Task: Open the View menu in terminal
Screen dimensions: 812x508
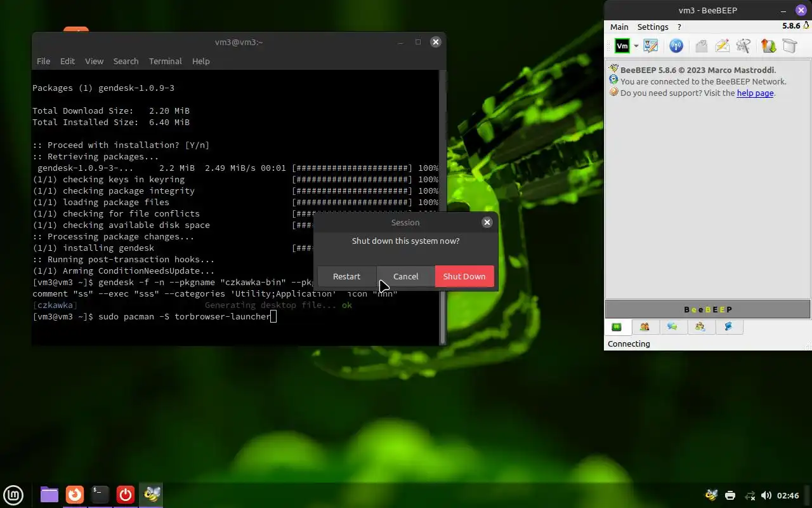Action: point(94,61)
